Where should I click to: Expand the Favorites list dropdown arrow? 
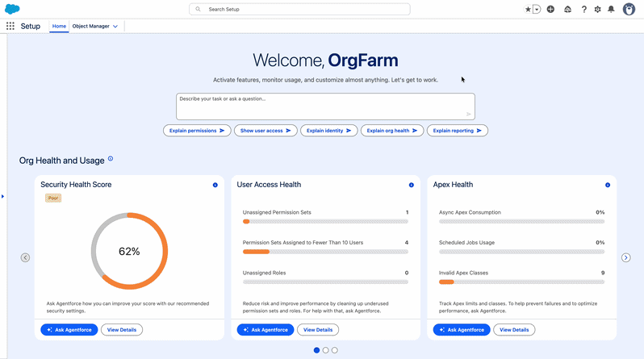537,9
